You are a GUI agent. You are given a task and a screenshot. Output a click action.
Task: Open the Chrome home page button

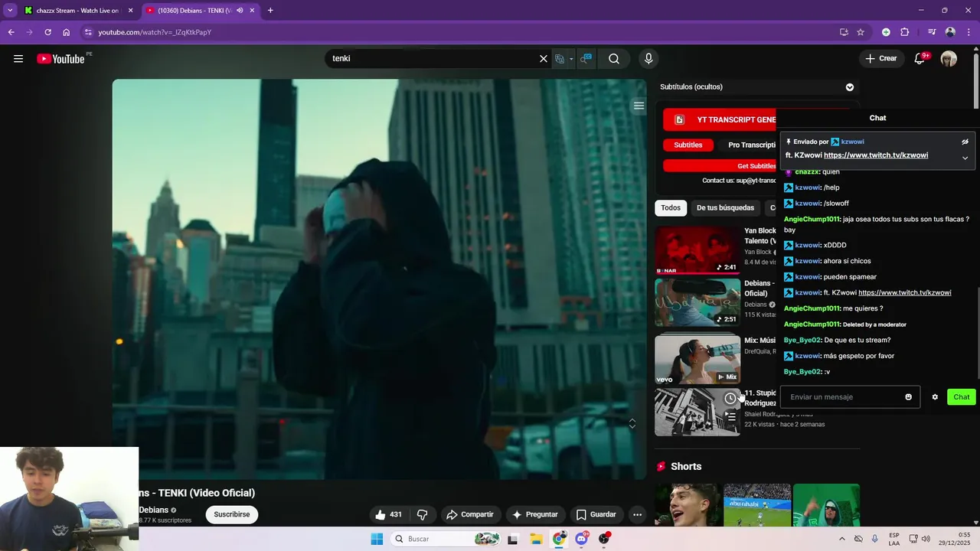[67, 32]
